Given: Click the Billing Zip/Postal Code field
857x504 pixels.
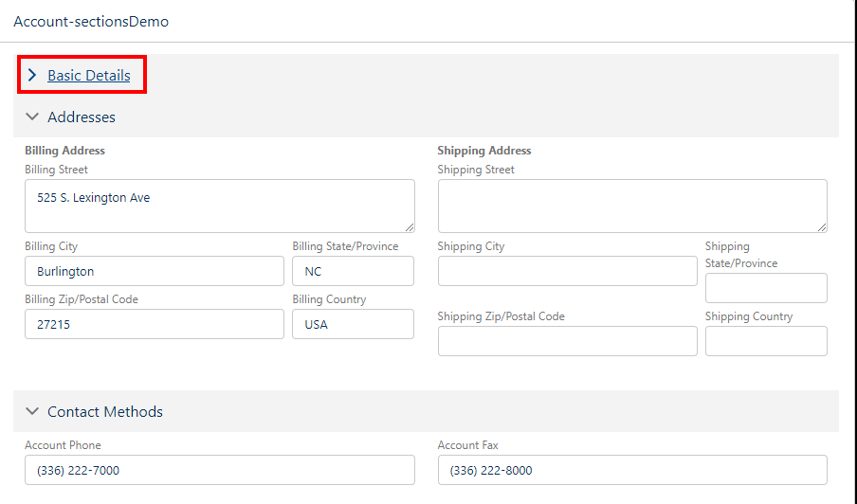Looking at the screenshot, I should [155, 324].
